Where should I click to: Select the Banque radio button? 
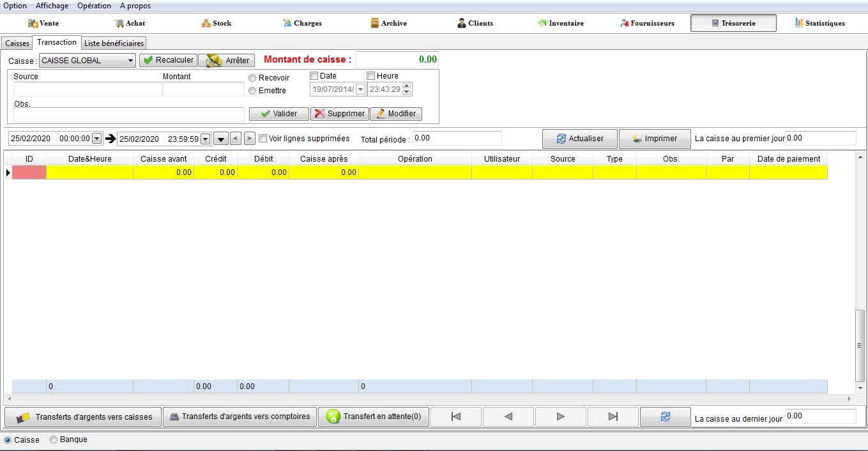[x=54, y=440]
